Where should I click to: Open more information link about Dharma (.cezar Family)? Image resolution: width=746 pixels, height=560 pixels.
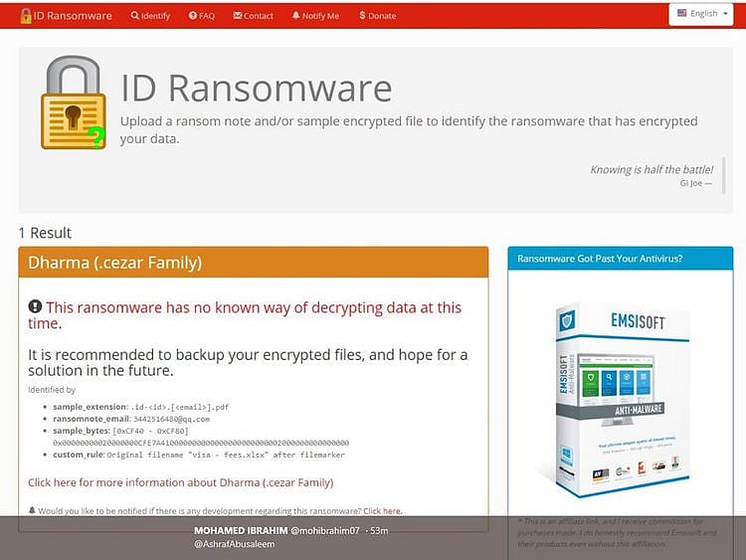[x=180, y=482]
